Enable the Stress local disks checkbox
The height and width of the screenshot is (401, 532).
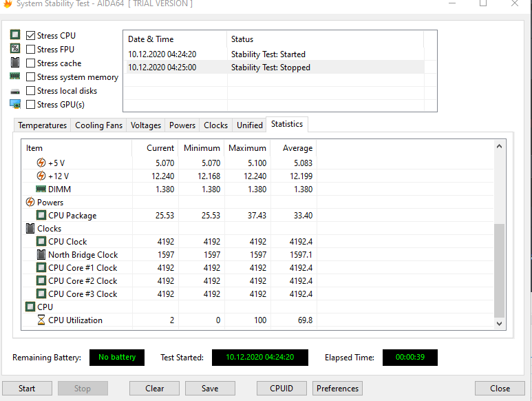click(30, 91)
